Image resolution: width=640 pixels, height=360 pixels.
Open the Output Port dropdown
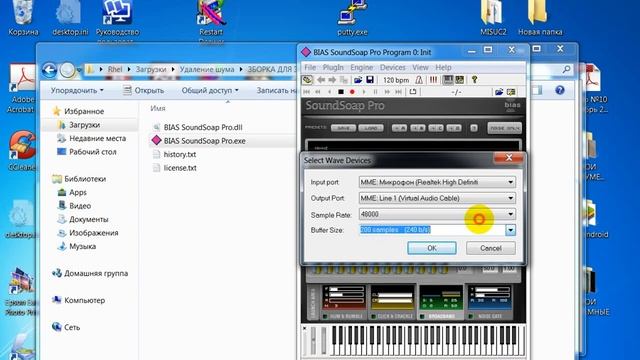tap(437, 198)
